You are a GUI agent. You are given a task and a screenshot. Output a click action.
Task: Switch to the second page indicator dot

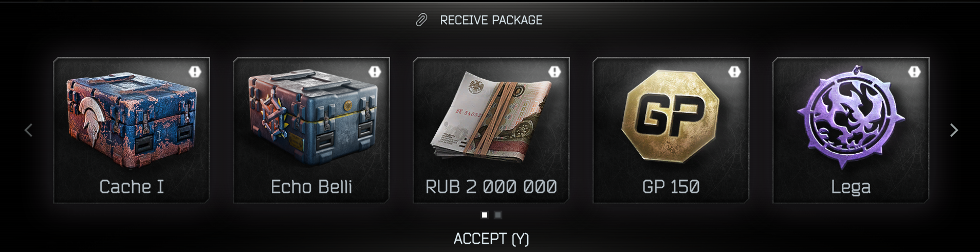click(497, 215)
